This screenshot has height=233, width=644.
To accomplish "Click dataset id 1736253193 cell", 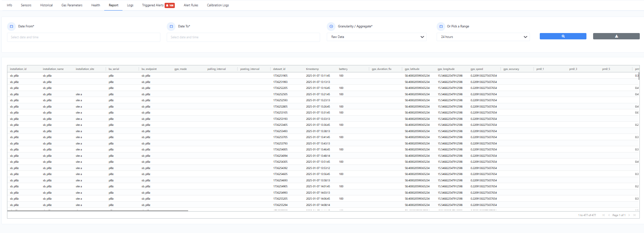I will coord(280,119).
